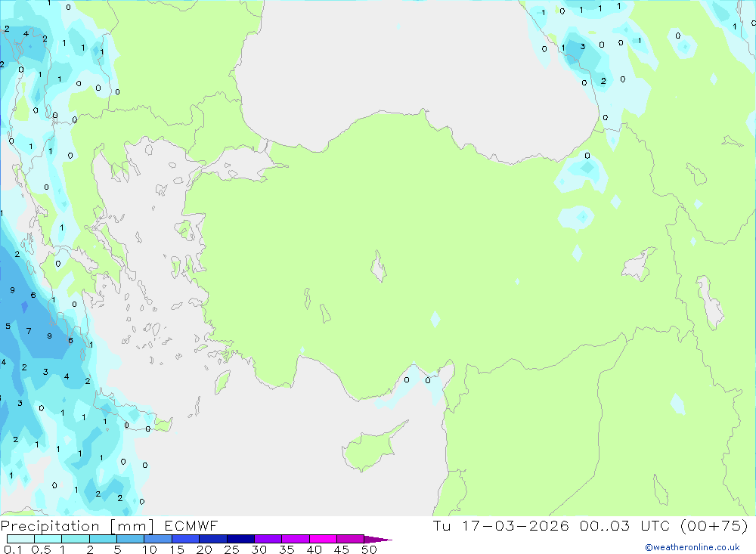Click the '0.5' legend scale label
The image size is (756, 554).
coord(41,549)
